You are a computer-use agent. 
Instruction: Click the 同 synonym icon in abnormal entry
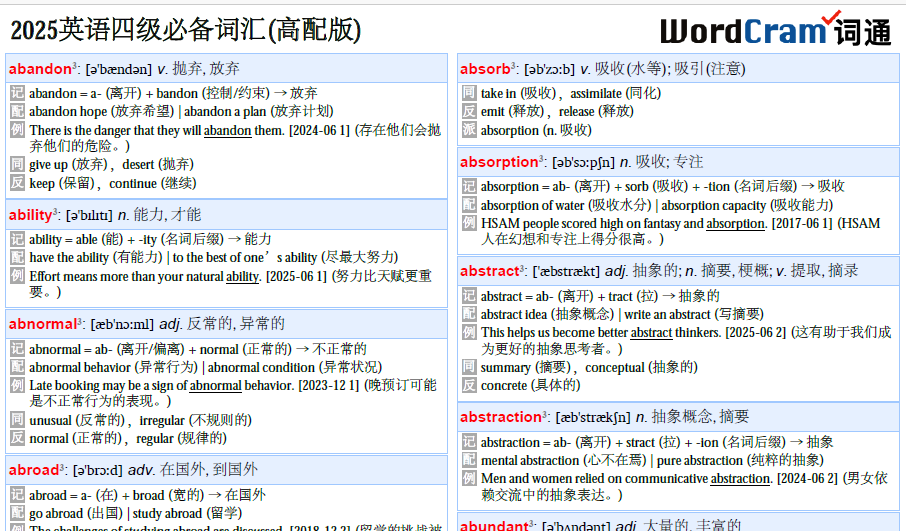coord(17,420)
